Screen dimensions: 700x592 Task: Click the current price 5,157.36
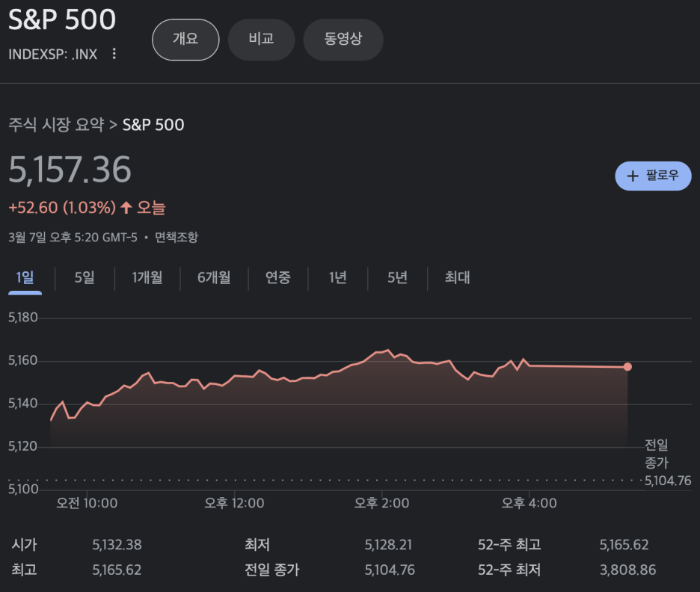pyautogui.click(x=70, y=170)
